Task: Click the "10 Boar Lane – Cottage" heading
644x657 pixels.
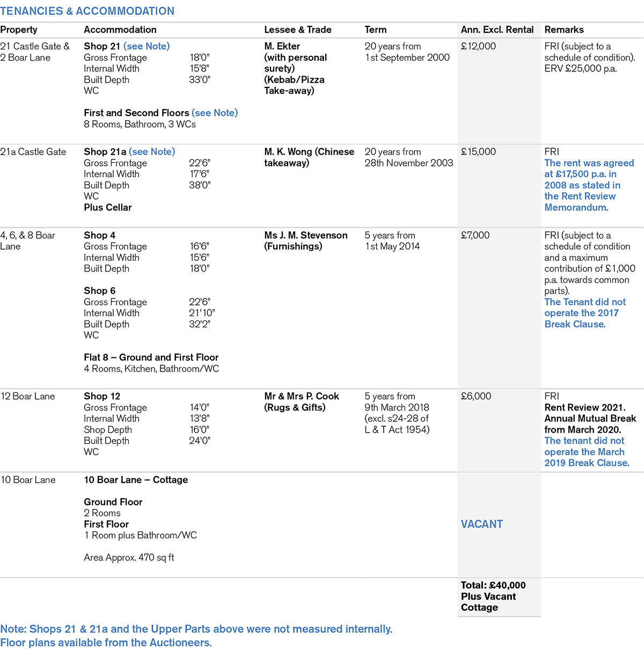Action: tap(136, 480)
